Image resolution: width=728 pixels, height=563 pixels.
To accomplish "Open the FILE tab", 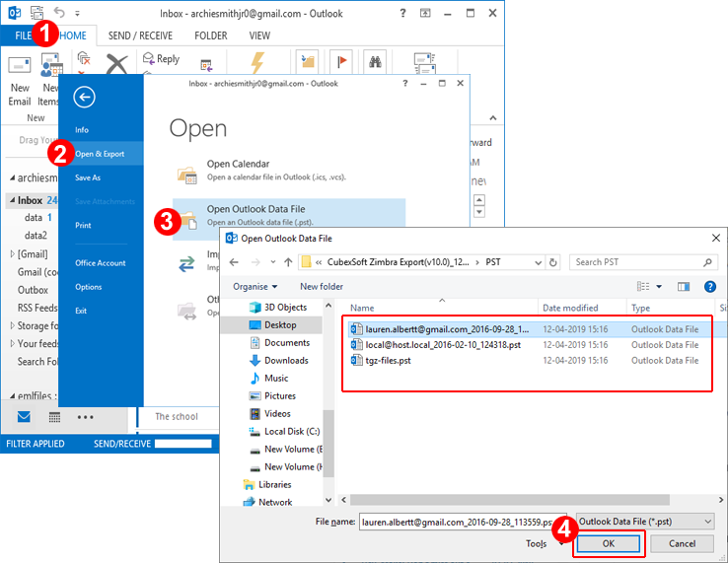I will pyautogui.click(x=24, y=35).
